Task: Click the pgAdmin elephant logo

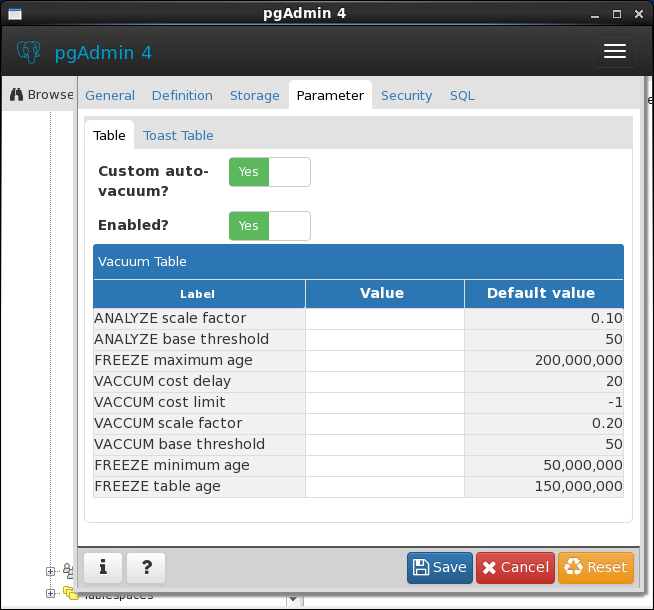Action: [x=29, y=52]
